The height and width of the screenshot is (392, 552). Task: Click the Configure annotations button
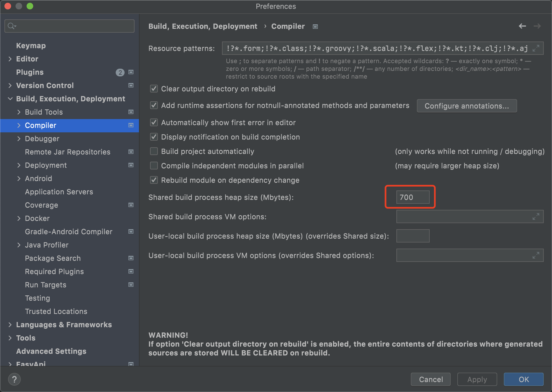tap(467, 106)
